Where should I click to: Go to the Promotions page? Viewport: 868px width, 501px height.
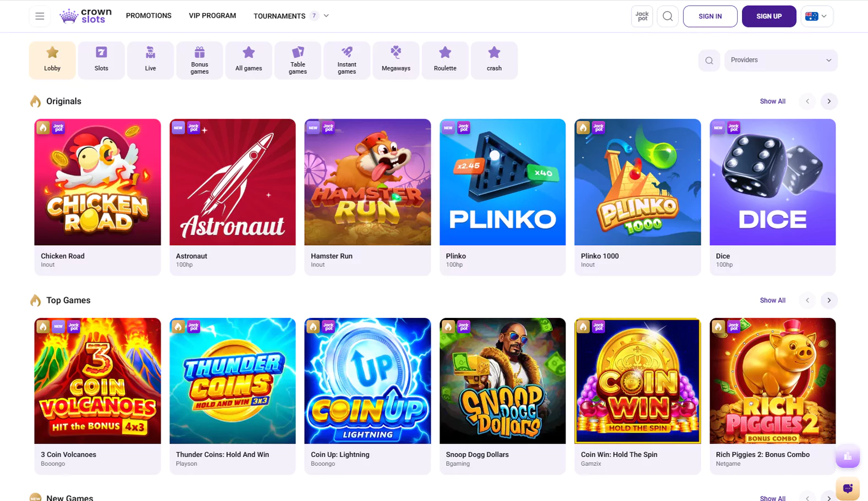tap(149, 16)
